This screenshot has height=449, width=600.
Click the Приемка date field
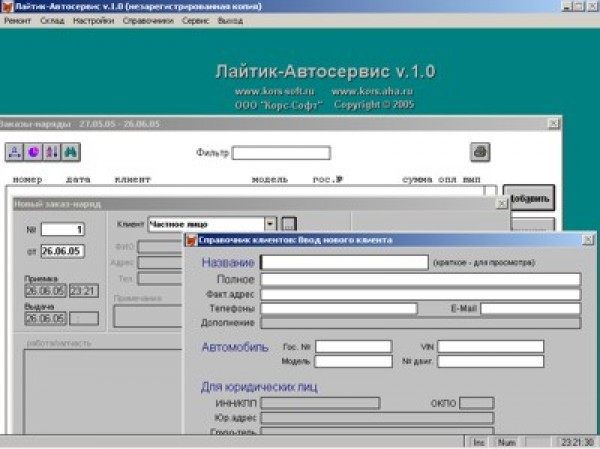coord(45,291)
